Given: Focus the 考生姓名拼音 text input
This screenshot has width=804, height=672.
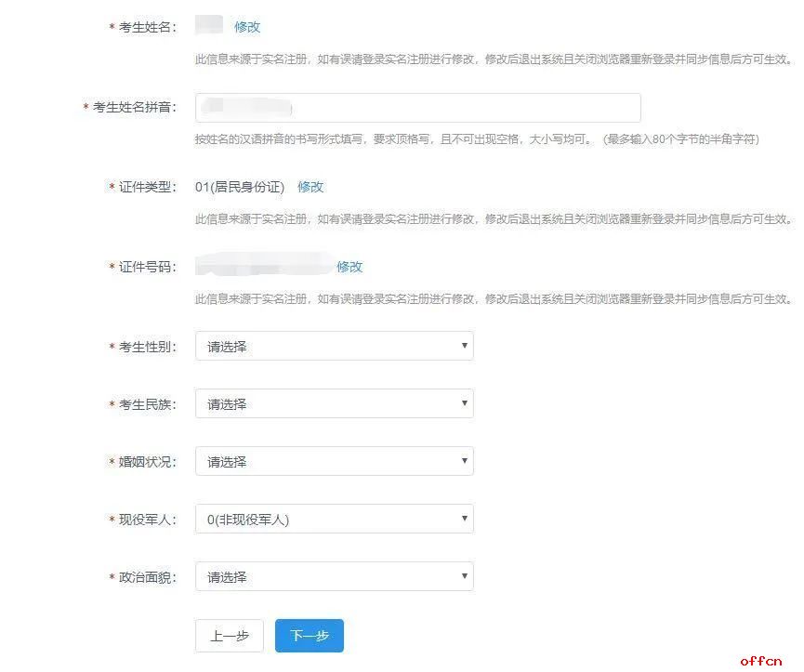Looking at the screenshot, I should click(417, 108).
